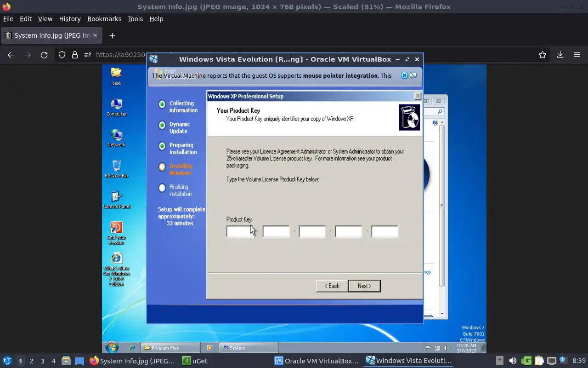
Task: Open the Tools menu
Action: tap(135, 19)
